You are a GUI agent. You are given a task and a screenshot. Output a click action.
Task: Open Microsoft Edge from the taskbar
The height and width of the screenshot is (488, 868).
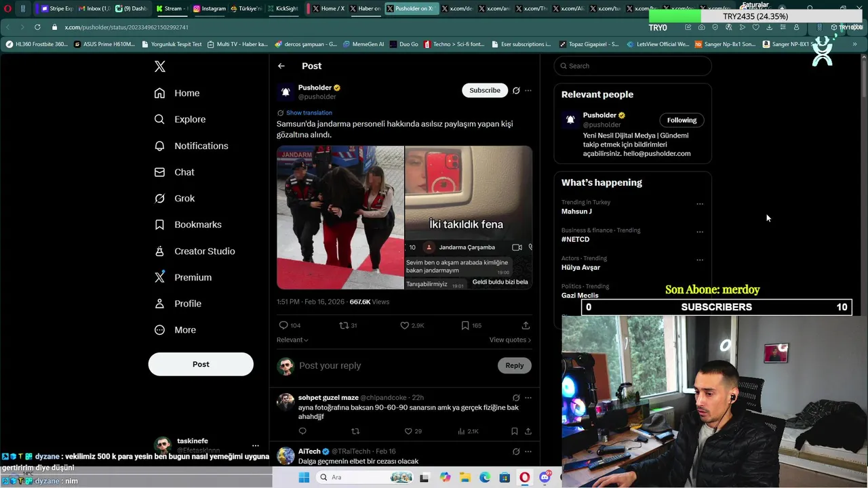(485, 477)
